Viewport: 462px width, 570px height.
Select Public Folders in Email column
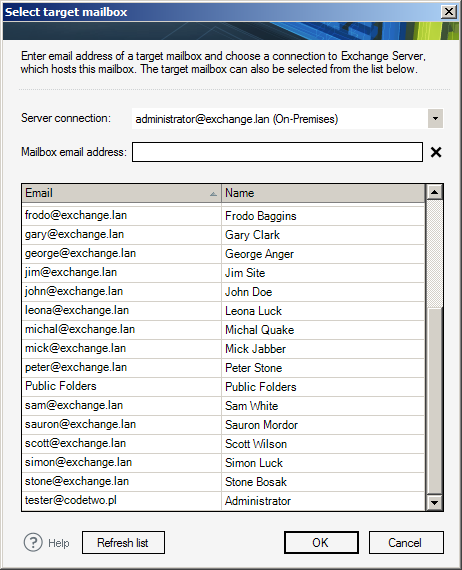61,386
